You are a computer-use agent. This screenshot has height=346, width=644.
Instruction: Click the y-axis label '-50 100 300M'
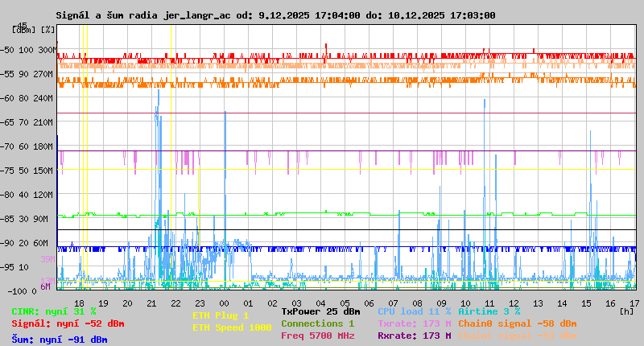tap(28, 50)
